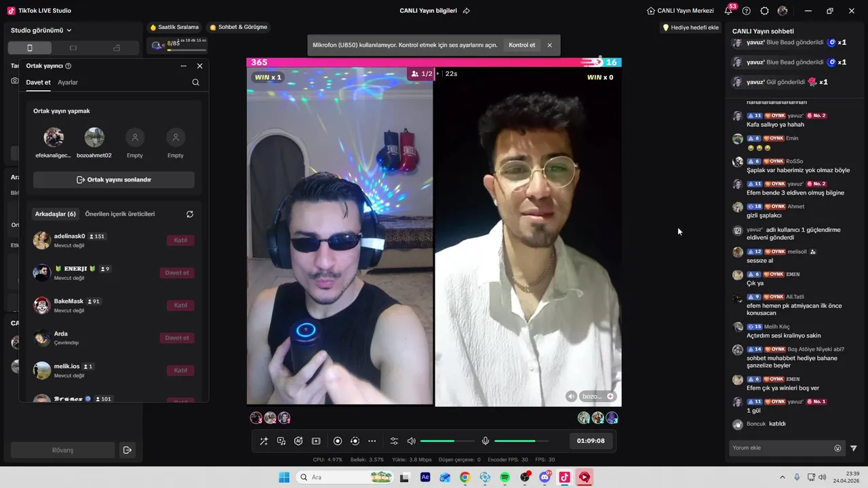
Task: Click the Rövanş button
Action: [x=63, y=450]
